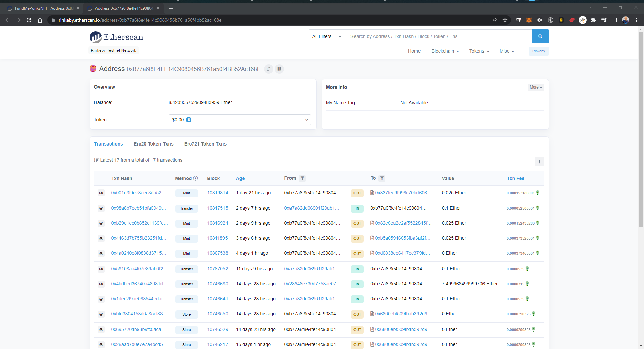Click the search by address input field
Image resolution: width=644 pixels, height=349 pixels.
point(439,36)
